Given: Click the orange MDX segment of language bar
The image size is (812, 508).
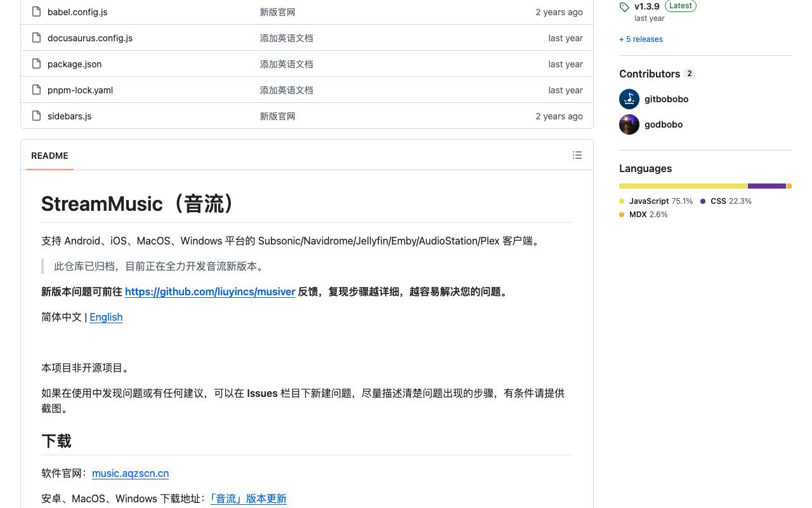Looking at the screenshot, I should click(x=789, y=186).
